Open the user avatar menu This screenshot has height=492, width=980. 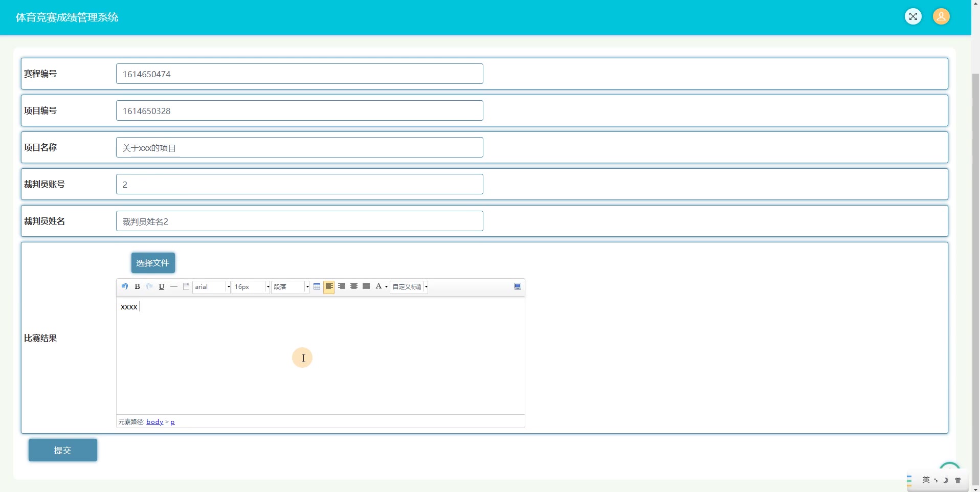point(941,17)
